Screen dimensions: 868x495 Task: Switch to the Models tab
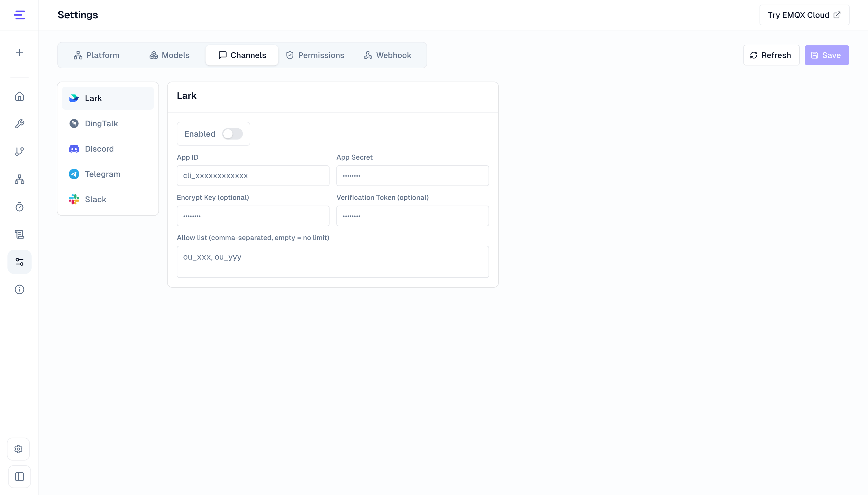click(169, 55)
